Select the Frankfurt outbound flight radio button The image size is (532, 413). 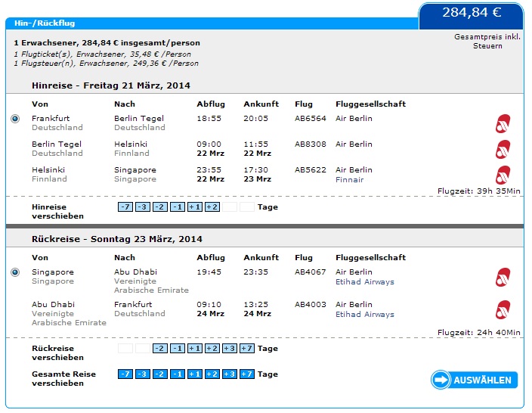point(15,119)
